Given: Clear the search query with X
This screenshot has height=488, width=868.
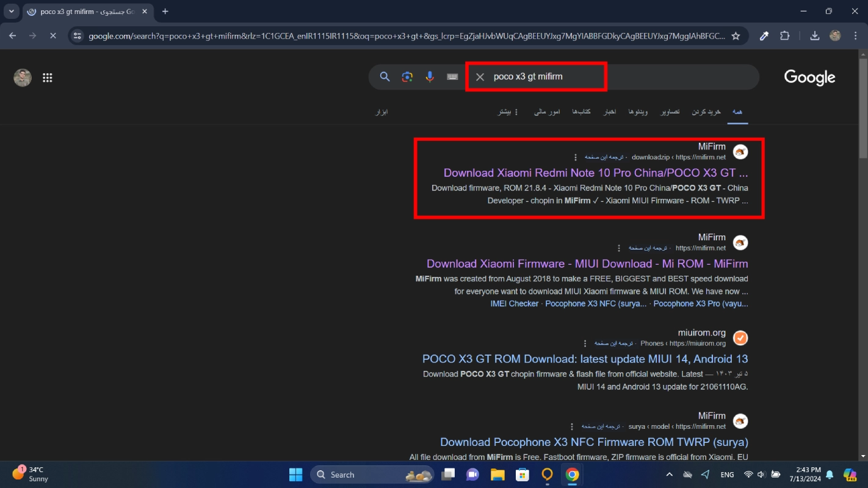Looking at the screenshot, I should [x=480, y=77].
